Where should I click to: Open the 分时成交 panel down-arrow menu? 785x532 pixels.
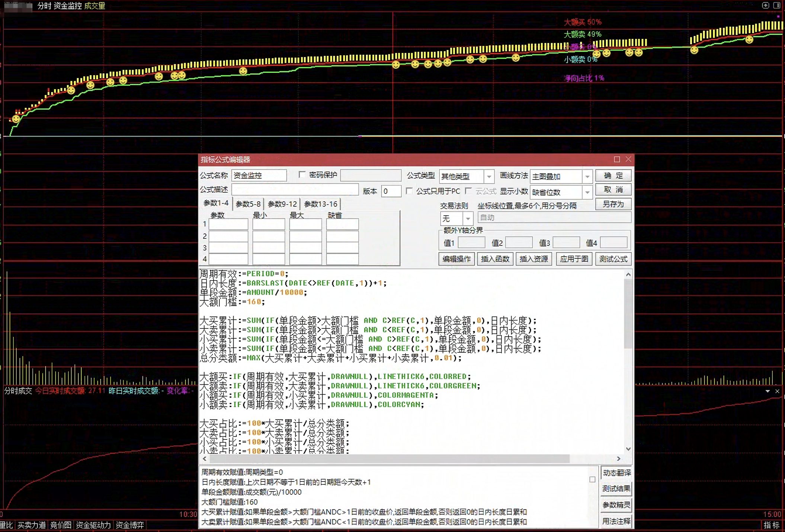[x=768, y=391]
